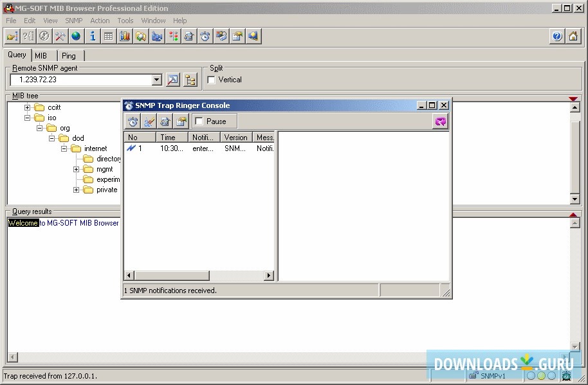Click the Remote SNMP agent address field
Screen dimensions: 588x385
coord(82,80)
